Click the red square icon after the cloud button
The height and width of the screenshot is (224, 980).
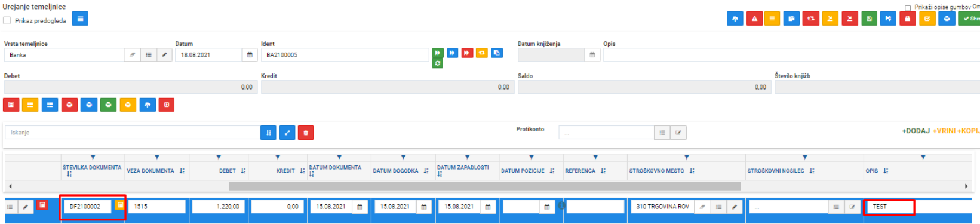[x=167, y=105]
